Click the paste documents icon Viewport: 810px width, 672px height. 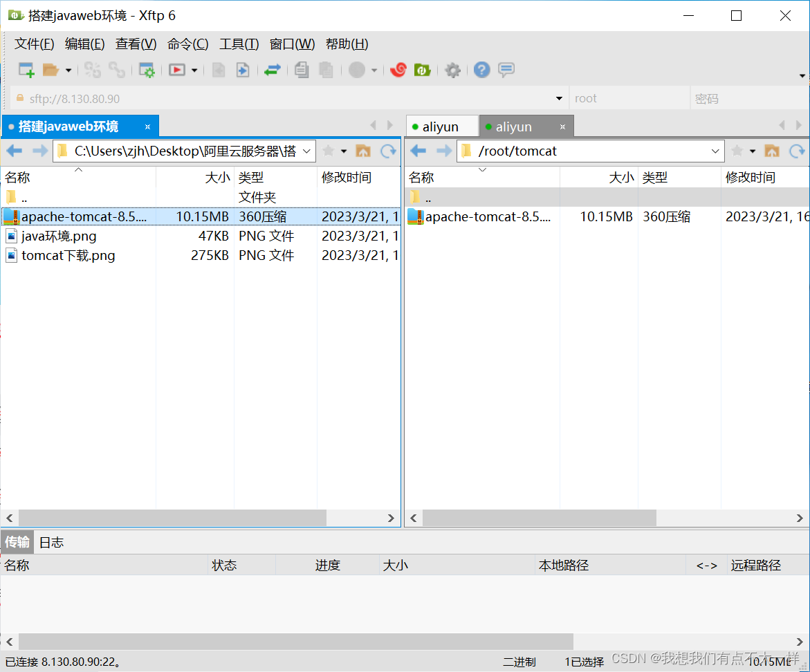pyautogui.click(x=326, y=70)
